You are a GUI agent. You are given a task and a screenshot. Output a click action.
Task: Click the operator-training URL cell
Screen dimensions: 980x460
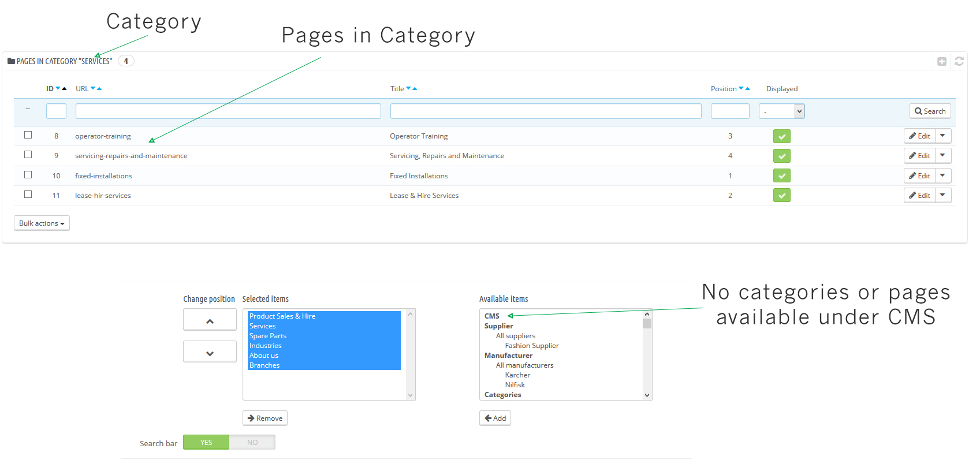(x=103, y=136)
